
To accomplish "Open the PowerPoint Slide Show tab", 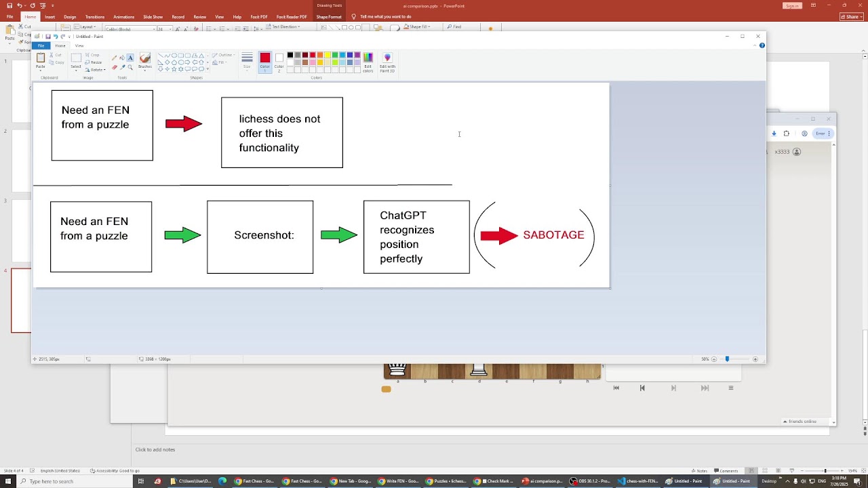I will [153, 17].
